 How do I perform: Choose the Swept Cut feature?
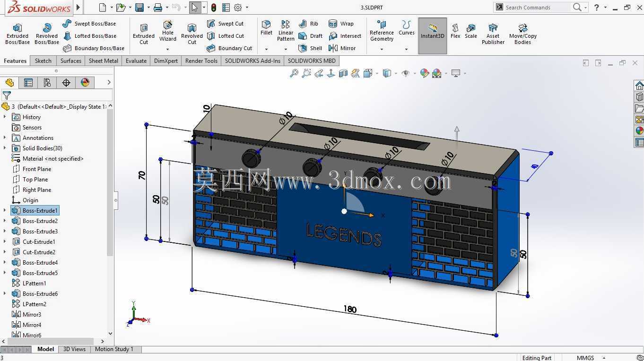pos(225,24)
